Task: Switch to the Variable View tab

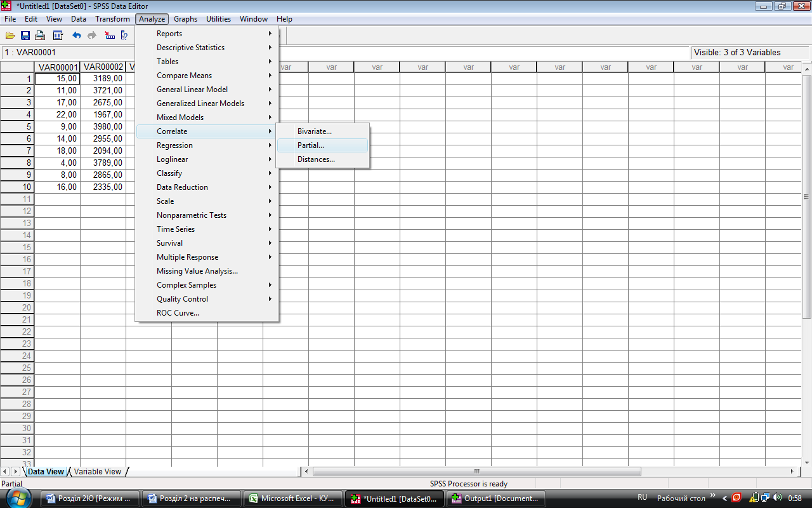Action: pyautogui.click(x=98, y=472)
